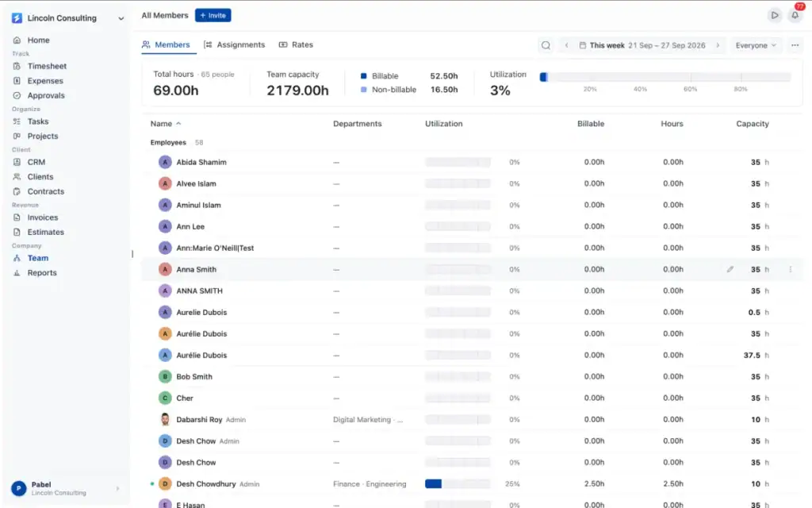Open Abida Shamim member row
This screenshot has height=508, width=812.
coord(473,162)
